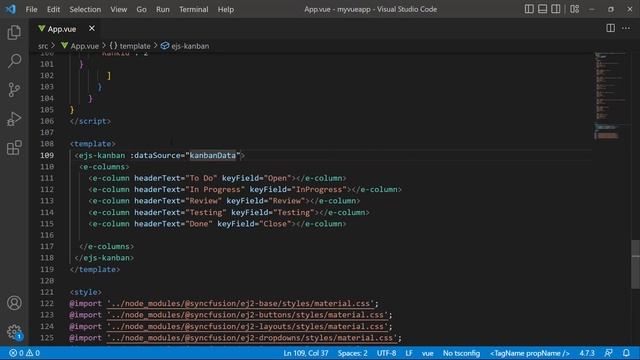Image resolution: width=640 pixels, height=360 pixels.
Task: Open the Selection menu
Action: pyautogui.click(x=85, y=9)
